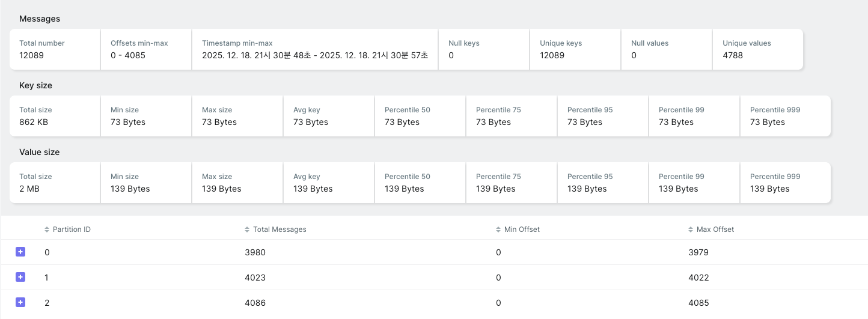Click Key size Max size 73 Bytes

coord(219,122)
